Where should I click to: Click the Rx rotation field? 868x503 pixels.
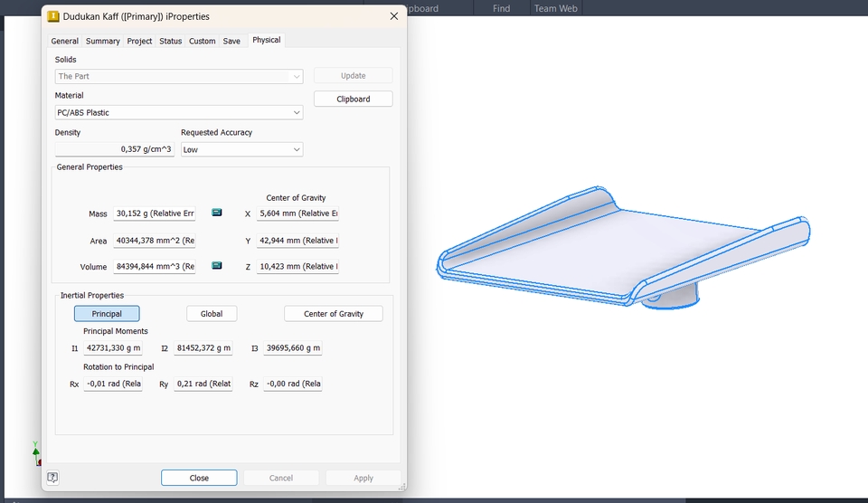[x=113, y=384]
